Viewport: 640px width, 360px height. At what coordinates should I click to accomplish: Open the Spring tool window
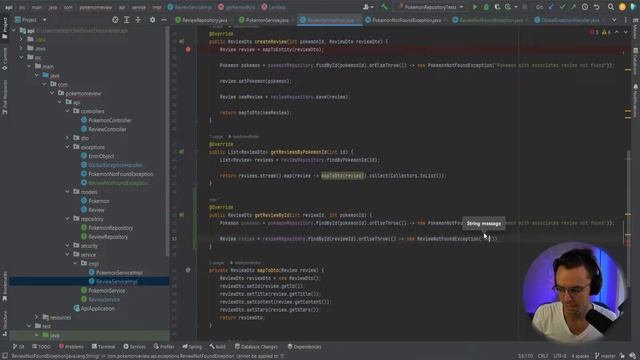[x=192, y=347]
